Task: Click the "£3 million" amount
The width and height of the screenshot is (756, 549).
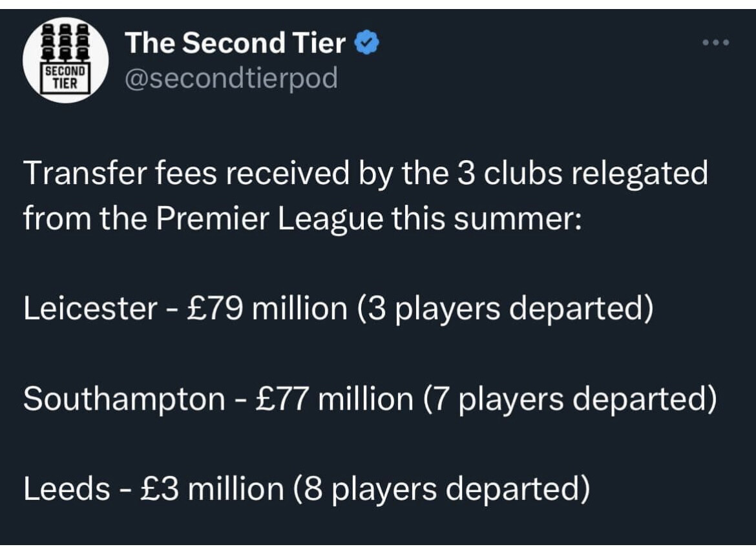Action: pyautogui.click(x=212, y=489)
